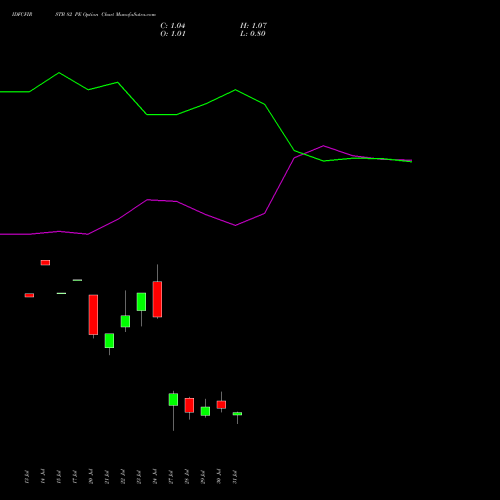Click the green indicator line's highest peak

59,73
